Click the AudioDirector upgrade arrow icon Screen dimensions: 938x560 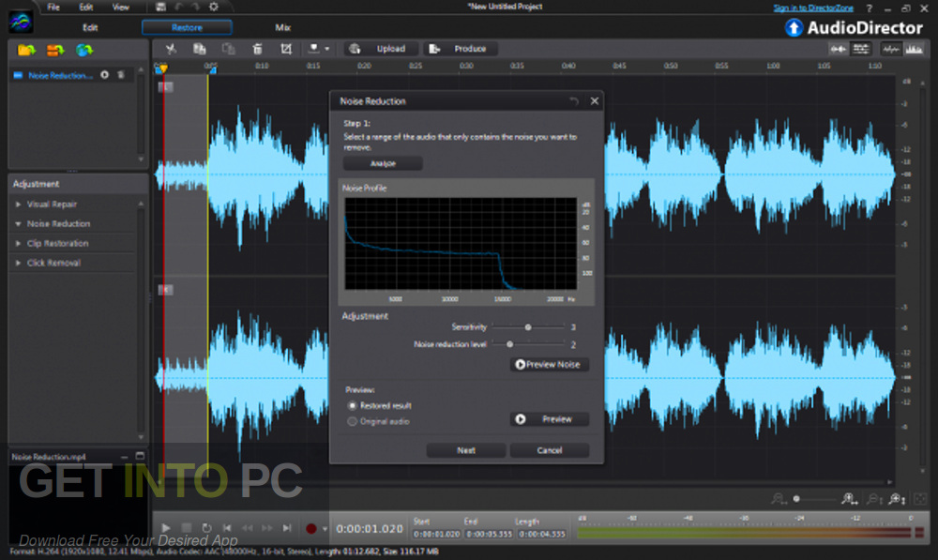coord(794,27)
